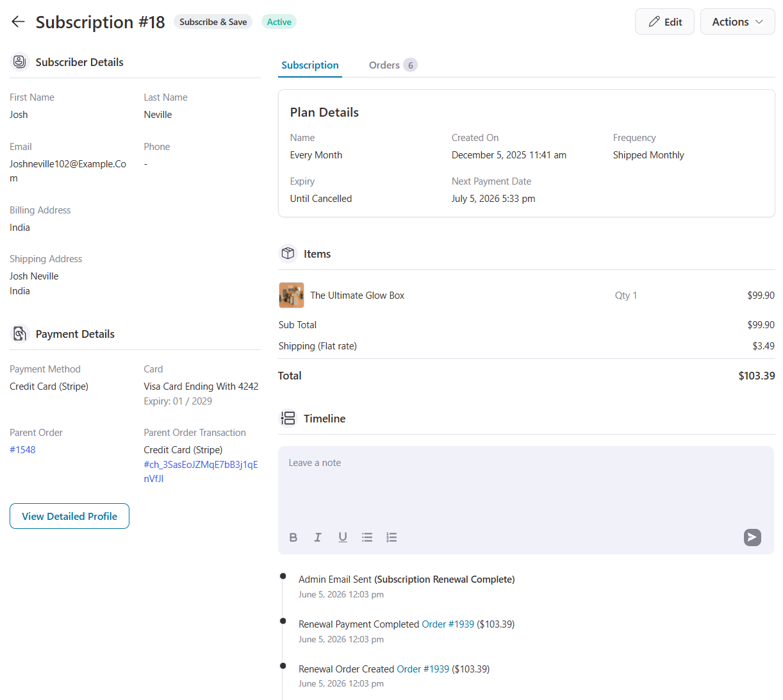Screen dimensions: 783x700
Task: Click the total amount $103.39
Action: tap(757, 376)
